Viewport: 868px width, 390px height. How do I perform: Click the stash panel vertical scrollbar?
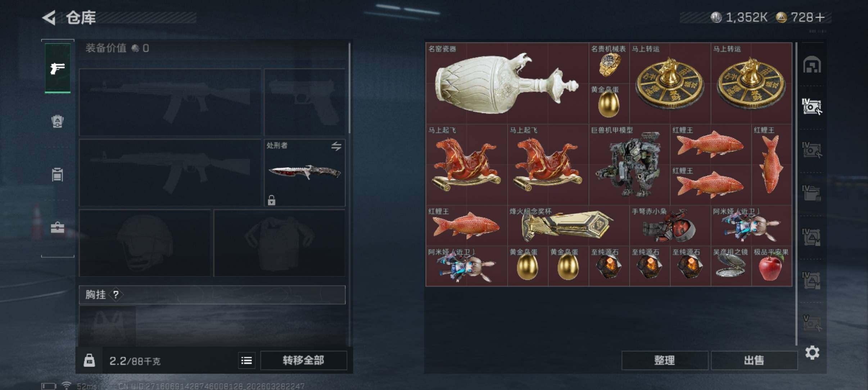point(796,194)
